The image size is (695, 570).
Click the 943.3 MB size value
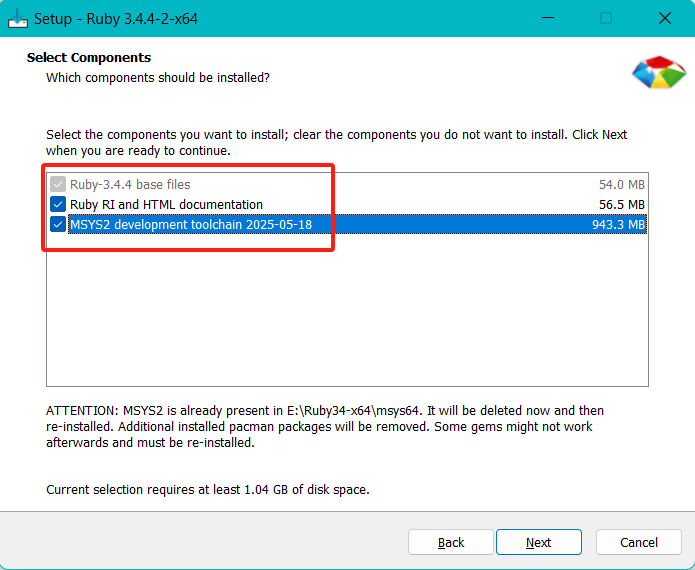click(618, 225)
